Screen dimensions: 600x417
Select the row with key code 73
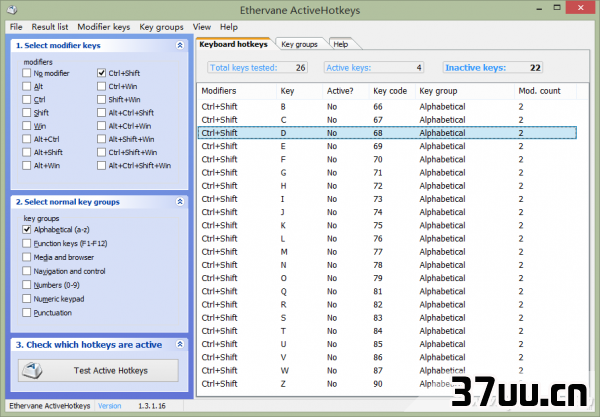click(x=387, y=199)
